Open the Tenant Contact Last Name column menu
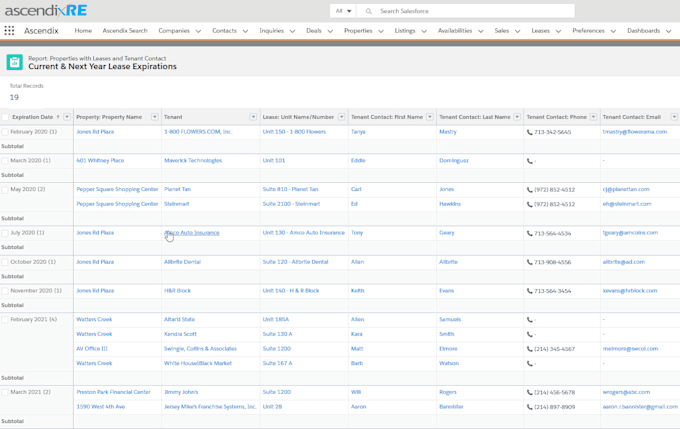Screen dimensions: 680x429 (x=517, y=117)
